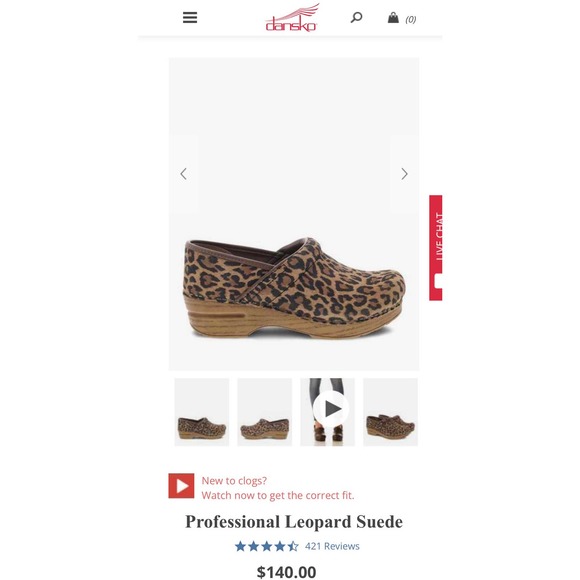The width and height of the screenshot is (580, 580).
Task: Open the 'New to clogs?' link
Action: tap(234, 480)
